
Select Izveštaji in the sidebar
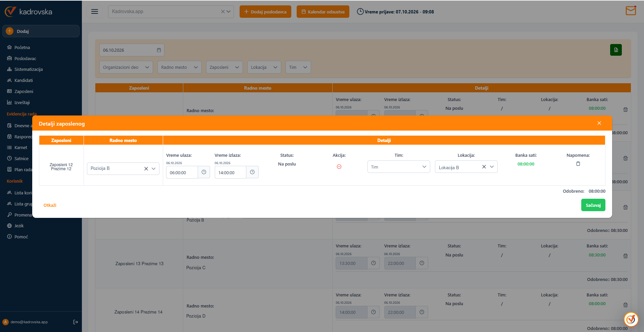pyautogui.click(x=22, y=102)
